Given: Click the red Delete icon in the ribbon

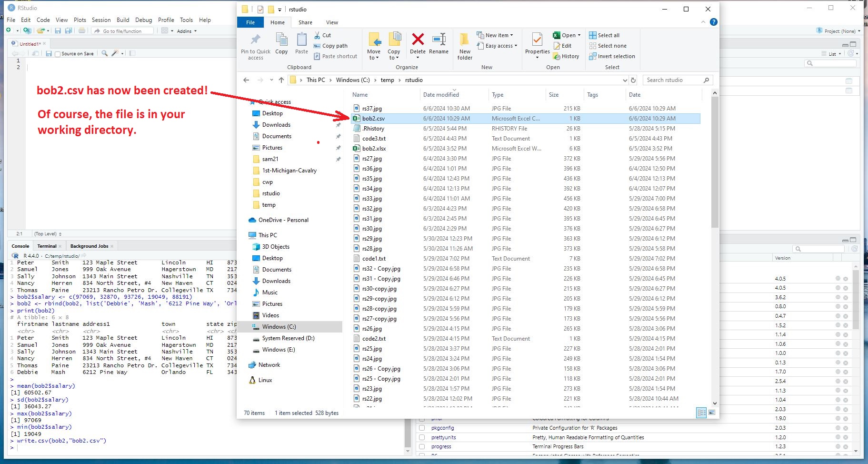Looking at the screenshot, I should 418,40.
